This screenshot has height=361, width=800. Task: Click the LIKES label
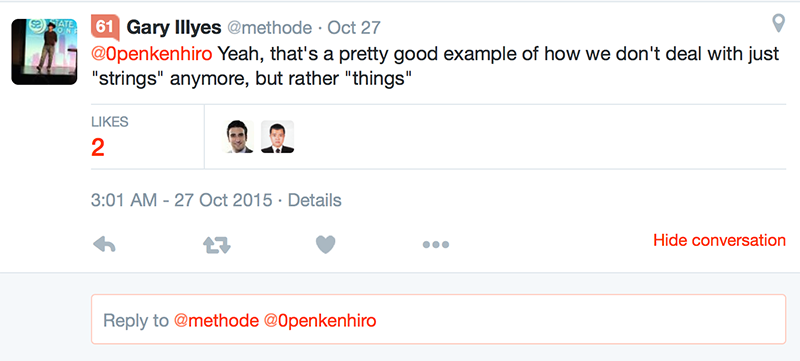point(110,122)
